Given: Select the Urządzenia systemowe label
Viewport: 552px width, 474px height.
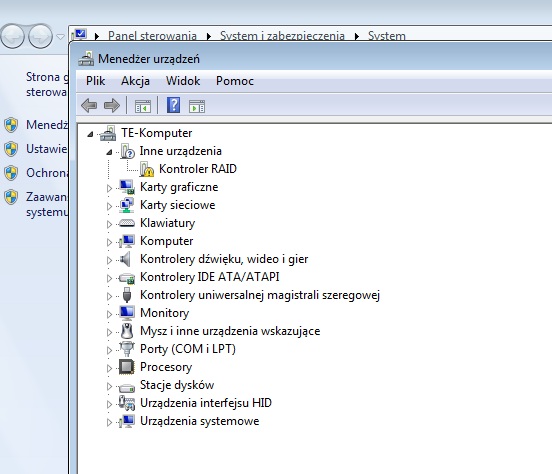Looking at the screenshot, I should coord(199,421).
